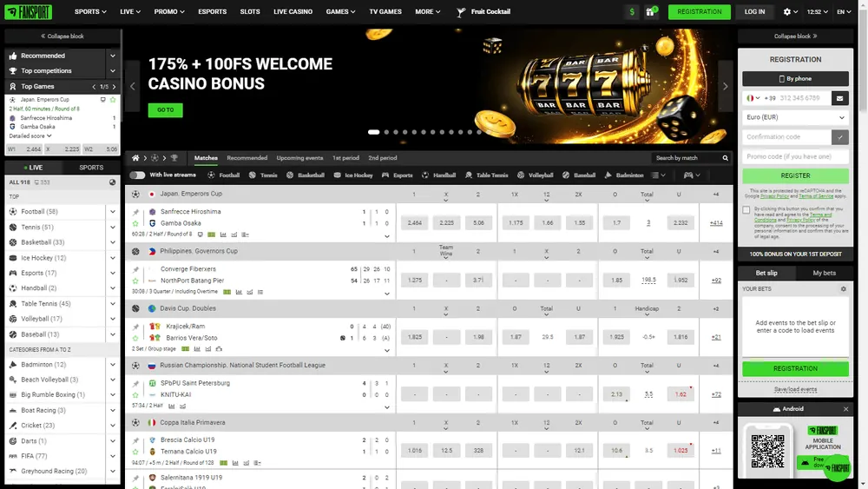Click the LOG IN button
The width and height of the screenshot is (868, 489).
pos(754,11)
